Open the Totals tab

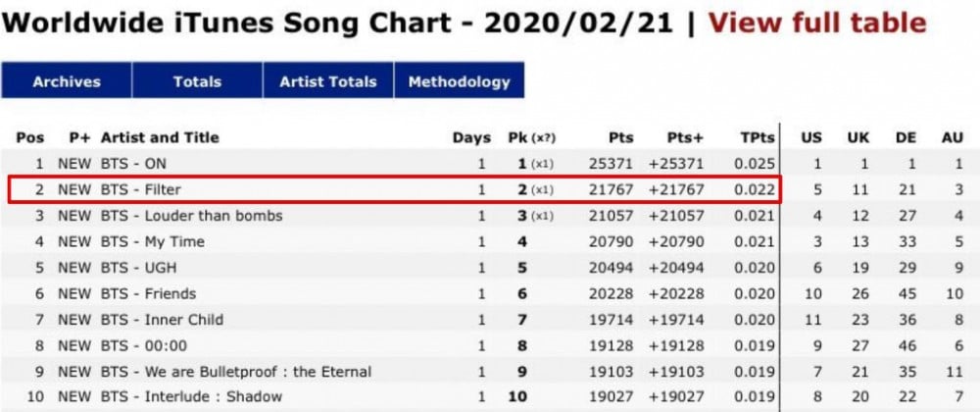197,82
